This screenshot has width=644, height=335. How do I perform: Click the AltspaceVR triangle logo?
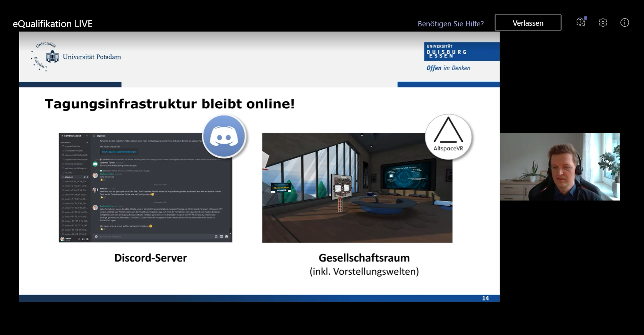pos(448,137)
